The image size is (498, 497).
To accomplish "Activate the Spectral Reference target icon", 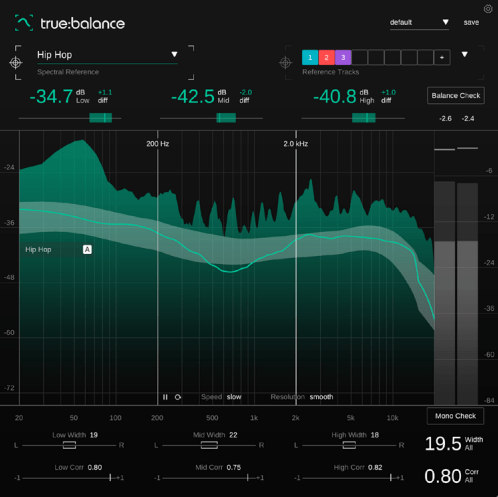I will pos(16,62).
